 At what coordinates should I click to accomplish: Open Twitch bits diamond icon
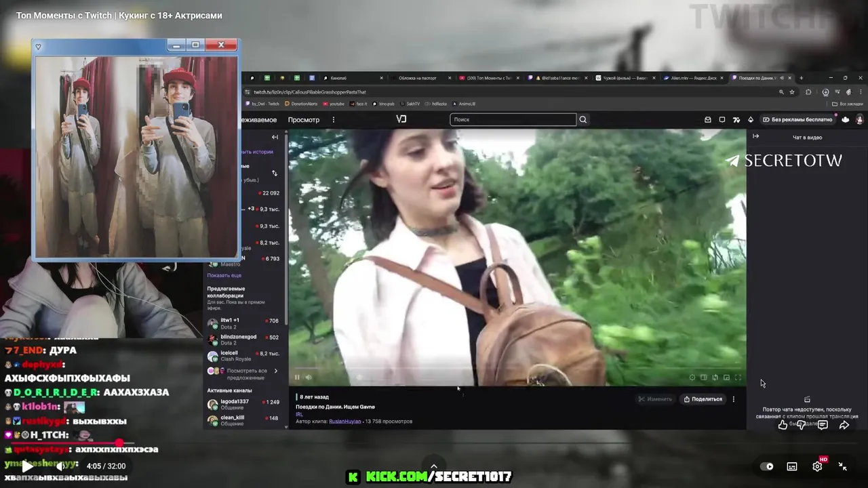[751, 119]
